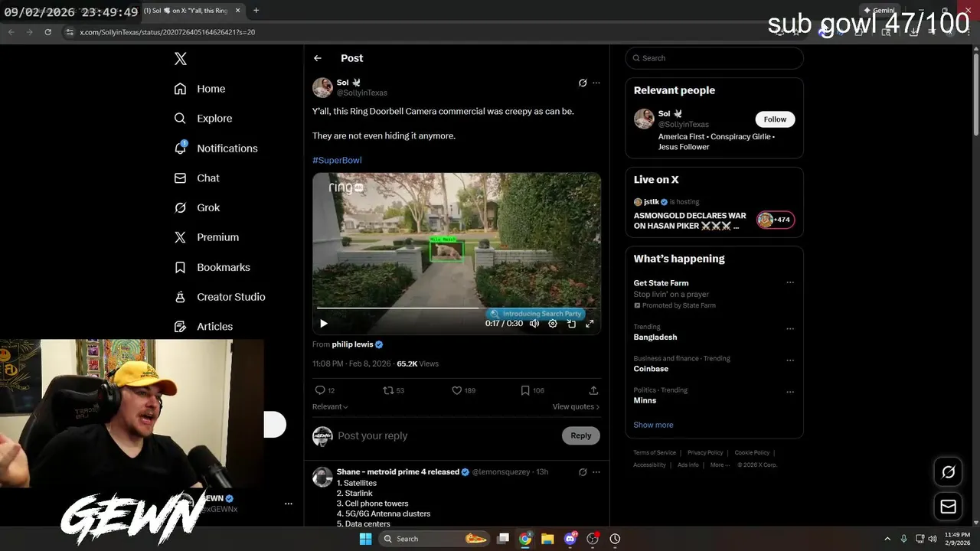Open more options for Coinbase trend
980x551 pixels.
point(790,360)
